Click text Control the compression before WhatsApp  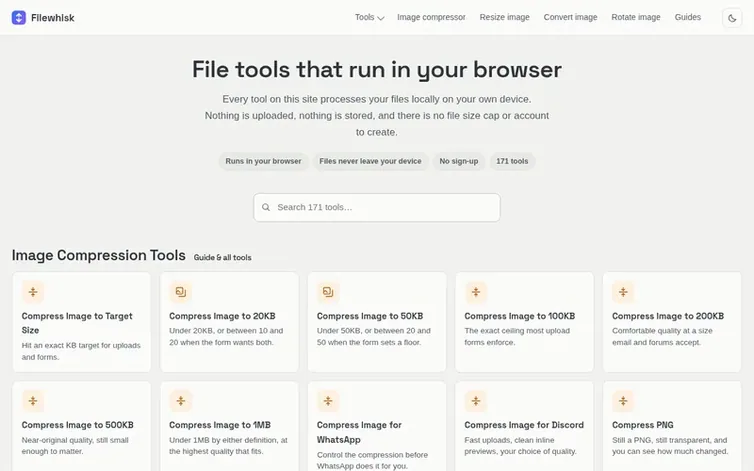click(x=372, y=460)
